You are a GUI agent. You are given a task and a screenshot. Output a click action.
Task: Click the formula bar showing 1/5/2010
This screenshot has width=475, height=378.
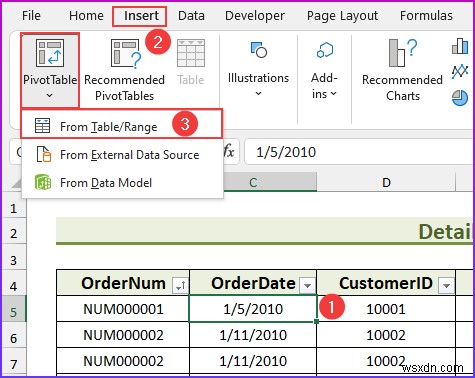[x=359, y=152]
